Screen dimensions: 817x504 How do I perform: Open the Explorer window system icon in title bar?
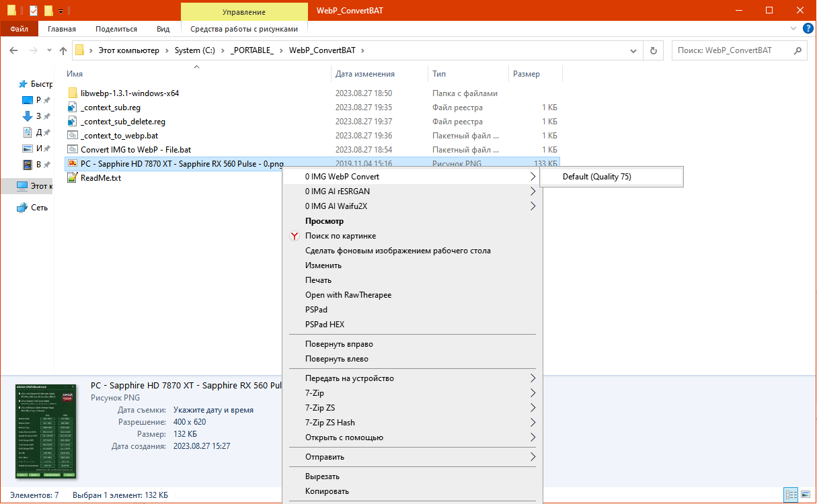point(11,11)
